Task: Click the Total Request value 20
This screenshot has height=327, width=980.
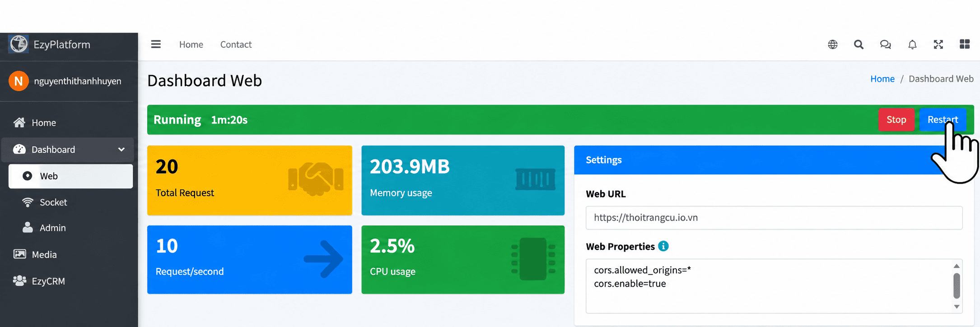Action: (x=167, y=166)
